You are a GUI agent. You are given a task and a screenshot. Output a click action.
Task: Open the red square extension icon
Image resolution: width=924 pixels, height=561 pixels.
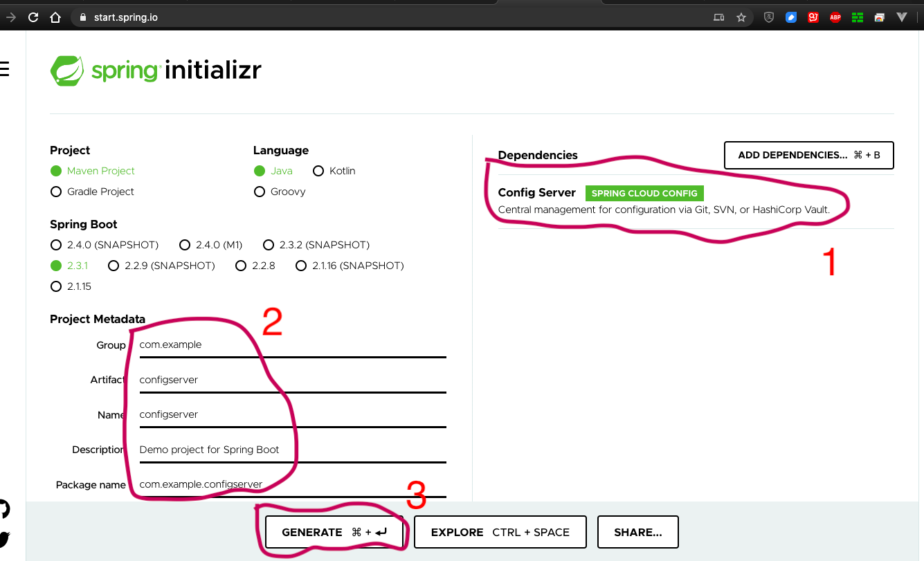[x=813, y=17]
